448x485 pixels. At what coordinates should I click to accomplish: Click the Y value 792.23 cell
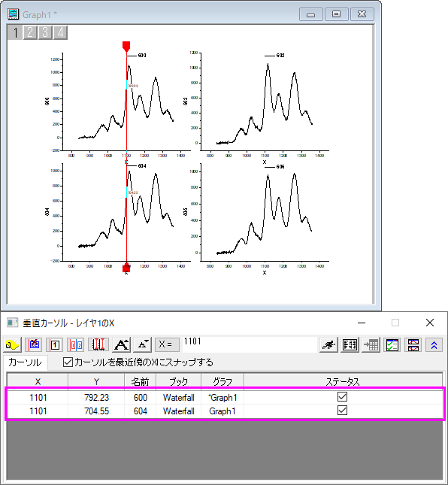[x=96, y=398]
